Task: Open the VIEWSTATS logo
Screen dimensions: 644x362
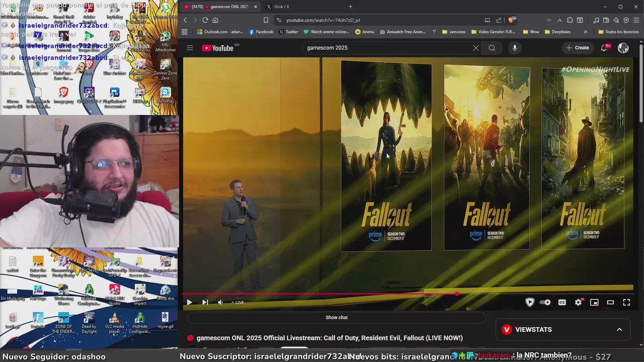Action: 507,329
